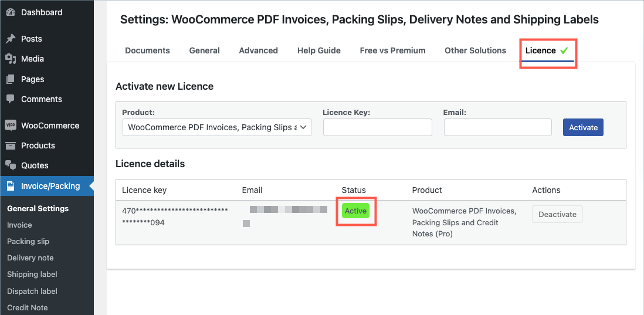
Task: Click the Dashboard gauge icon
Action: (11, 12)
